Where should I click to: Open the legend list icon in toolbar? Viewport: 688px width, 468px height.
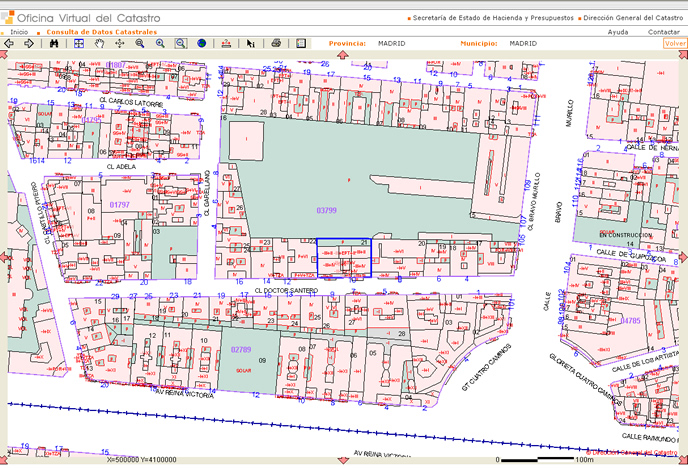pyautogui.click(x=300, y=44)
